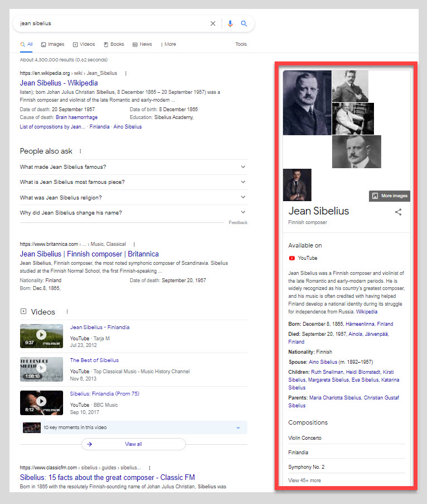Click the More images button
The image size is (427, 504).
(x=390, y=196)
